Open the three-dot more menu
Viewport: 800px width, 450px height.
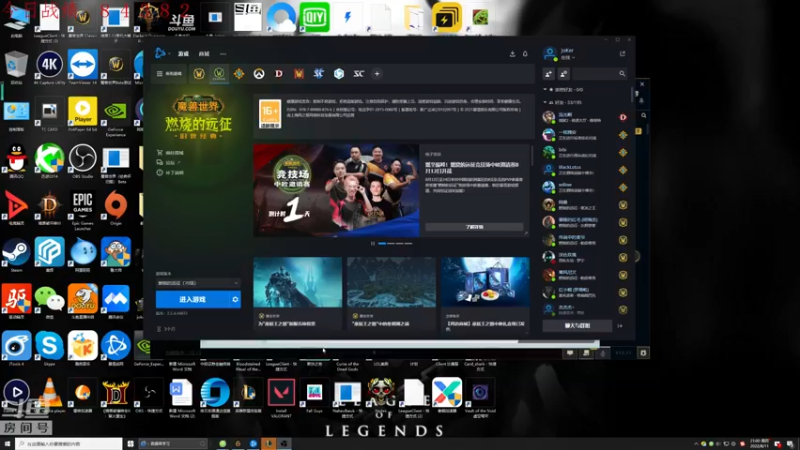click(223, 54)
